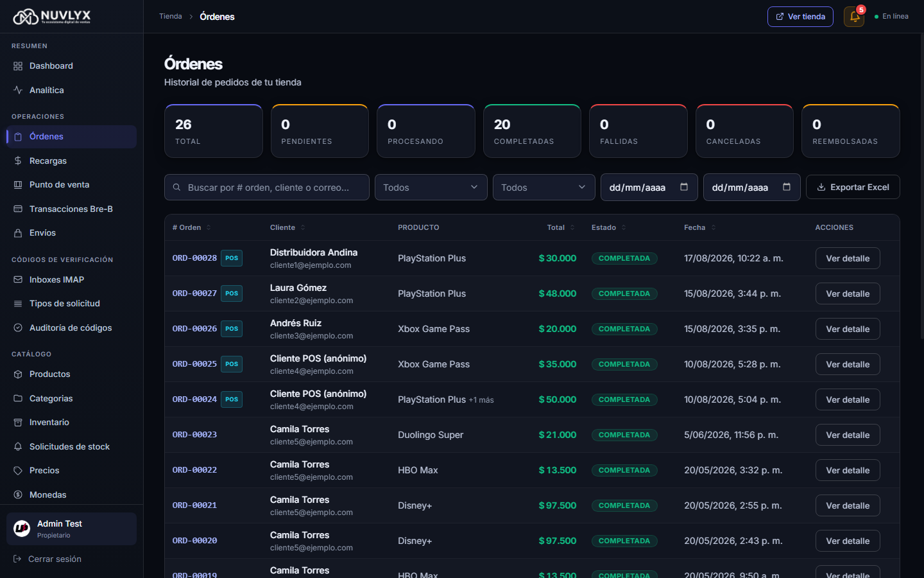Image resolution: width=924 pixels, height=578 pixels.
Task: Click the NUVLYX logo
Action: tap(52, 17)
